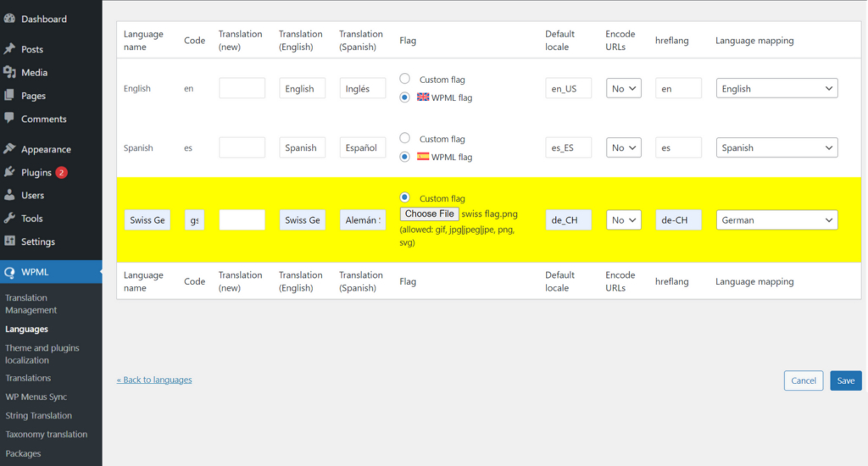Open String Translation submenu item

(38, 415)
